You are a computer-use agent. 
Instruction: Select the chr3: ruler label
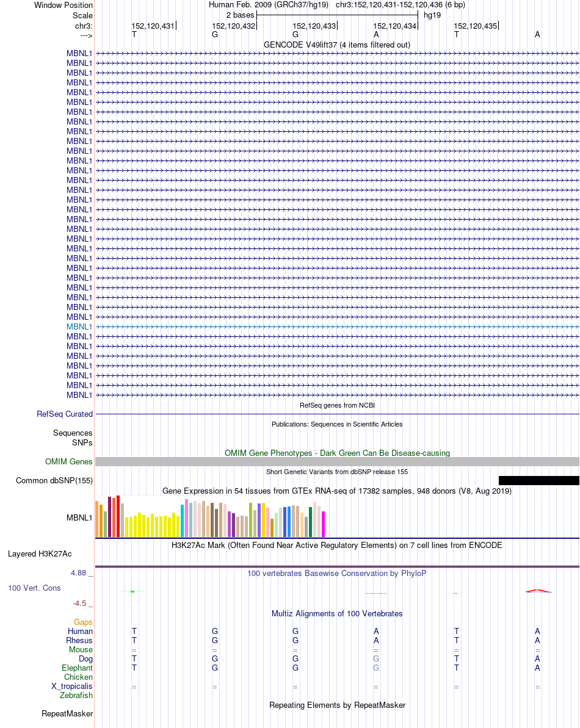(x=84, y=26)
